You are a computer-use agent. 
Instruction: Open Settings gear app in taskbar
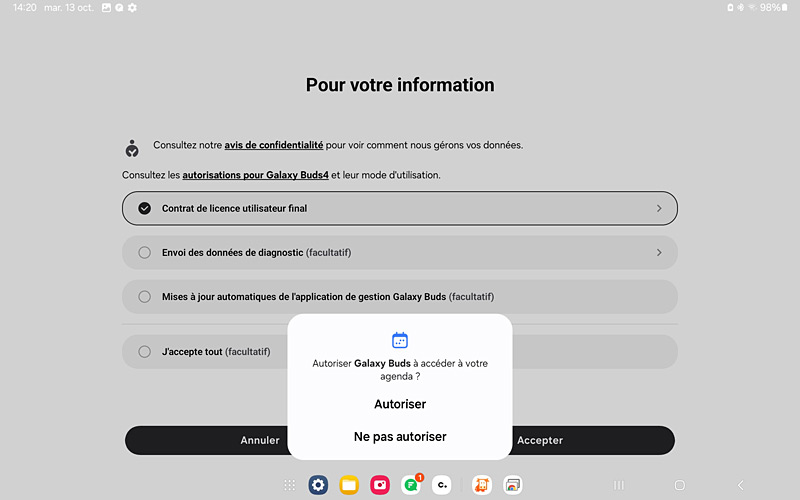tap(318, 485)
